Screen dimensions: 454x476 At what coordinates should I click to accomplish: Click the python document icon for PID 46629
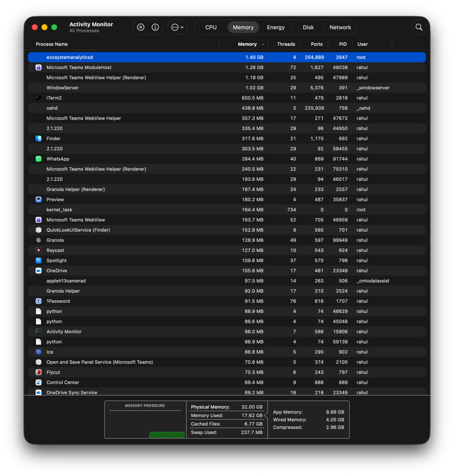tap(38, 311)
